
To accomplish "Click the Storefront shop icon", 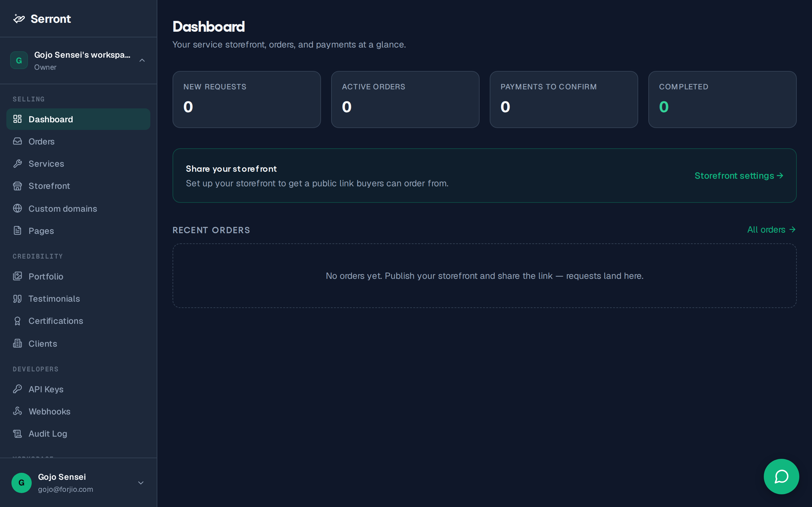I will click(x=17, y=186).
